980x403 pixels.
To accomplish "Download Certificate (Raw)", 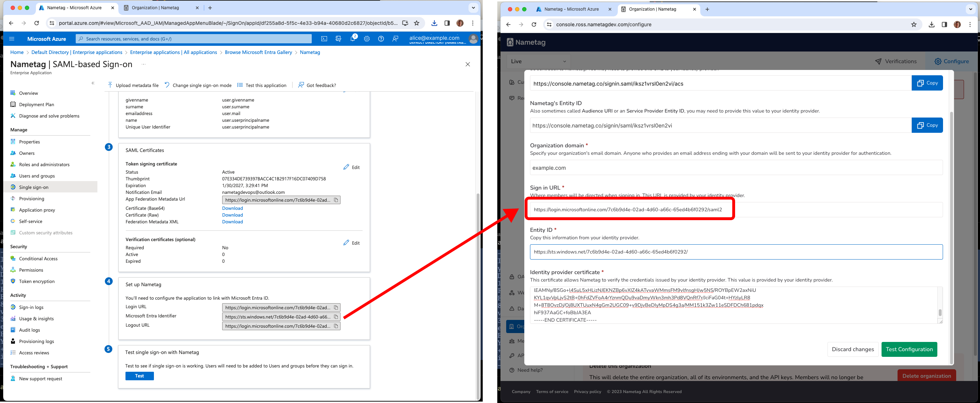I will point(232,215).
